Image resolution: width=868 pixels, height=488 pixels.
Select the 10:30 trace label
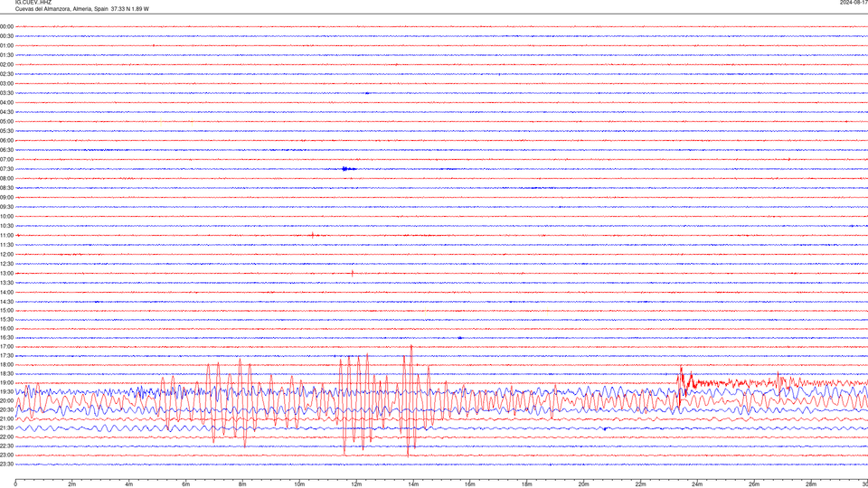[6, 226]
